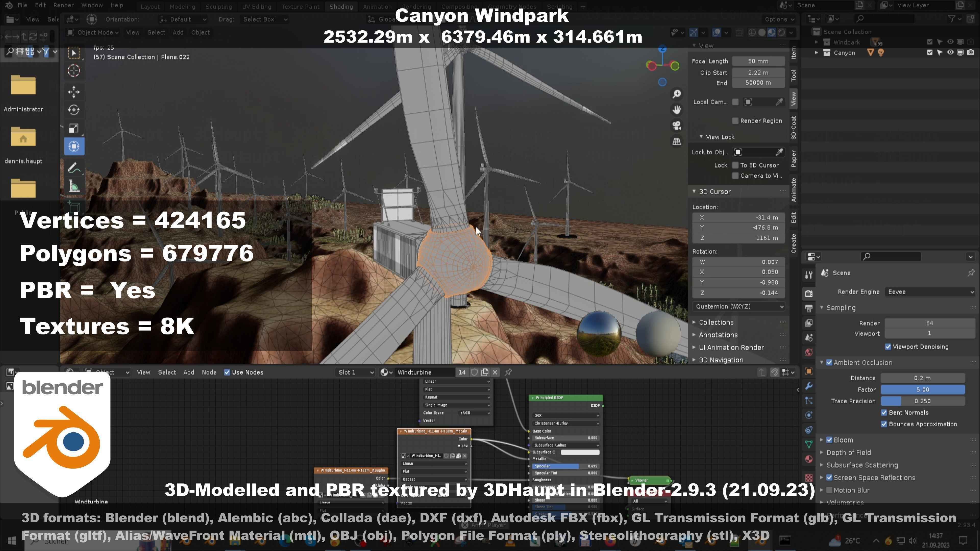Select the Select Box tool icon

click(74, 53)
